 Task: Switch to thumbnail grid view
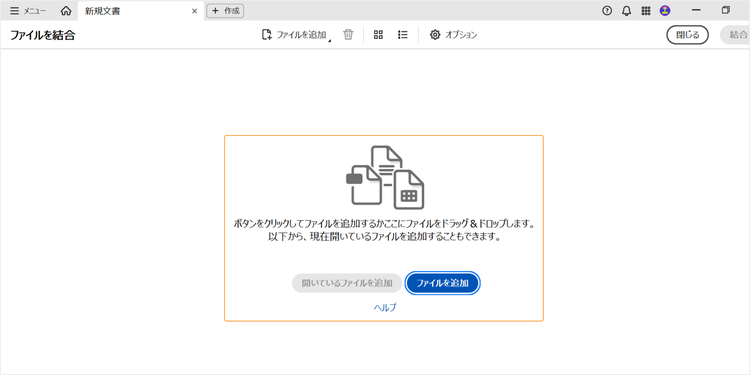point(378,34)
